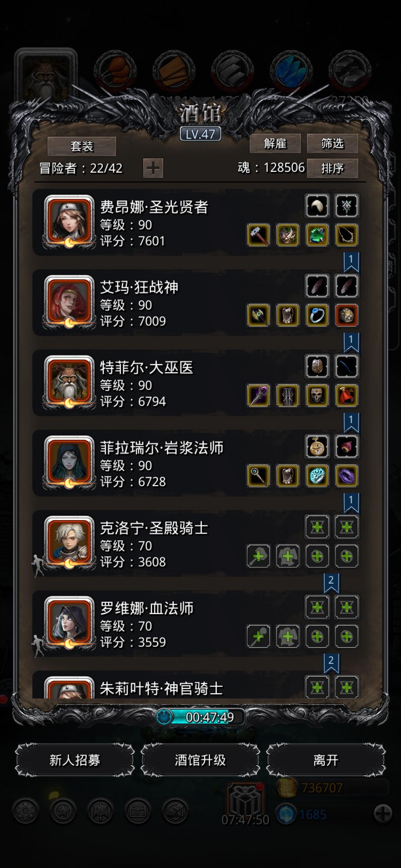Select the green gem of 费昂娜·圣光贤者
The height and width of the screenshot is (868, 401).
317,235
